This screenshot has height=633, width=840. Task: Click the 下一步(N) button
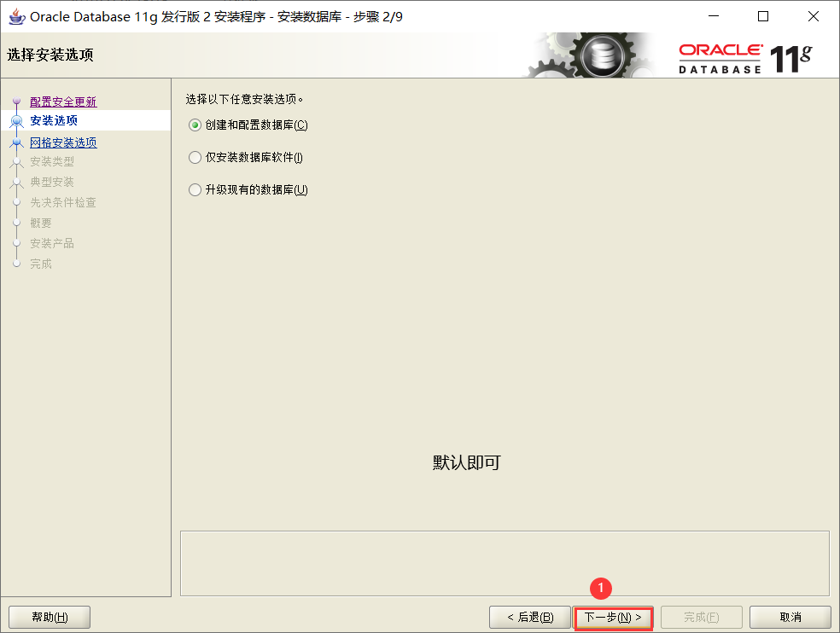(x=613, y=618)
